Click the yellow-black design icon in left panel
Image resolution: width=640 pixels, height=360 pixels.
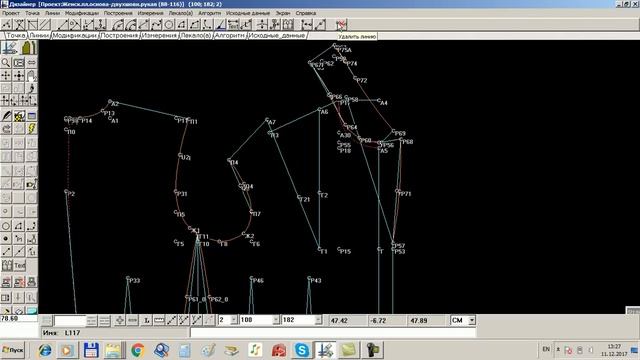19,116
